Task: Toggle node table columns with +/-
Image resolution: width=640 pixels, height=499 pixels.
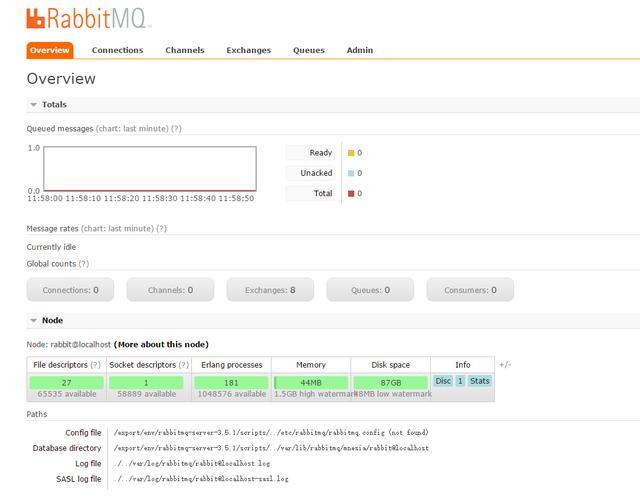Action: pyautogui.click(x=505, y=364)
